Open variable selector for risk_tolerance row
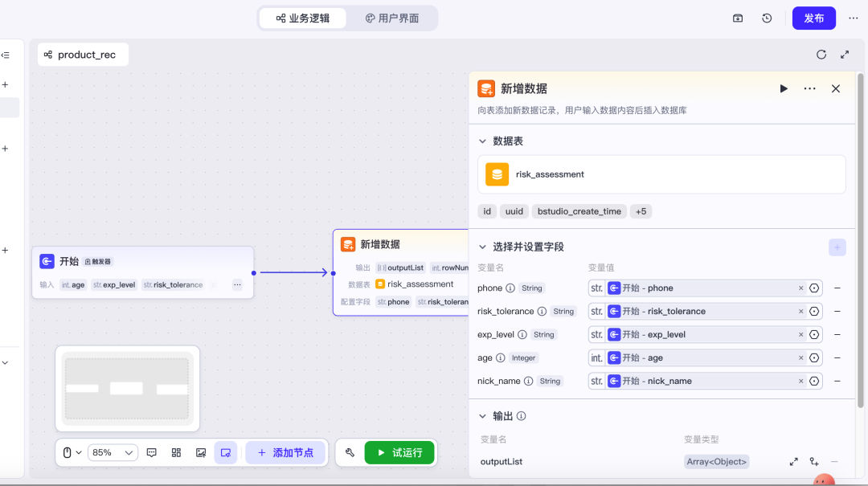Screen dimensions: 868x486 [x=814, y=311]
